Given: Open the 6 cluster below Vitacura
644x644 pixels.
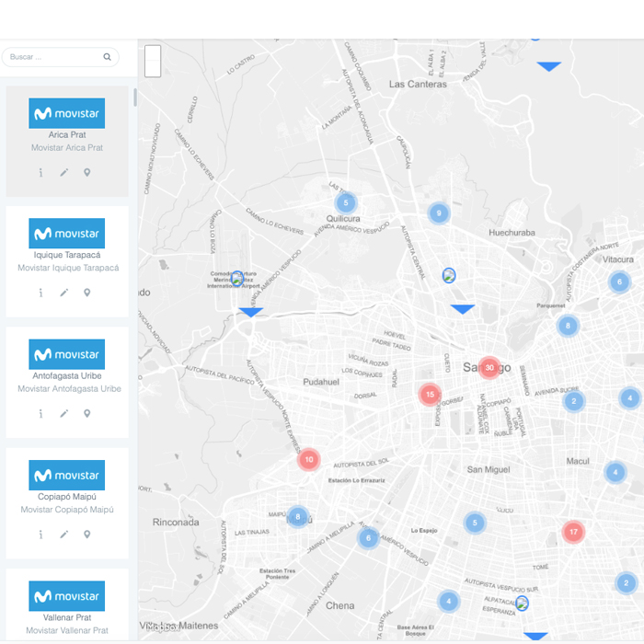Looking at the screenshot, I should click(619, 282).
